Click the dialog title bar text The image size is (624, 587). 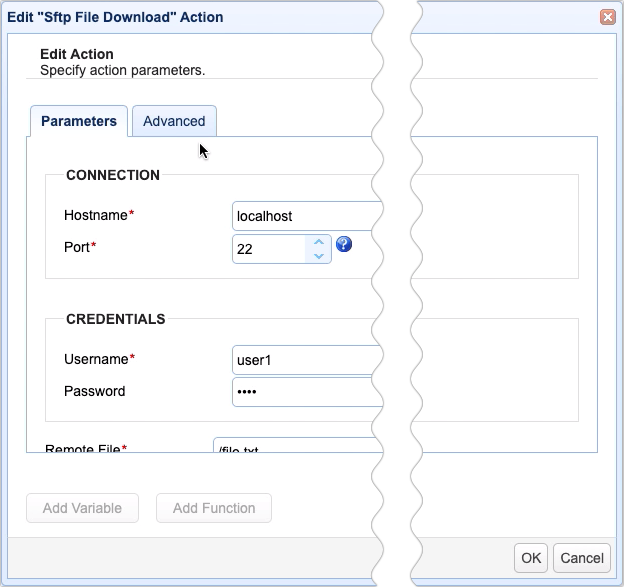pyautogui.click(x=116, y=17)
